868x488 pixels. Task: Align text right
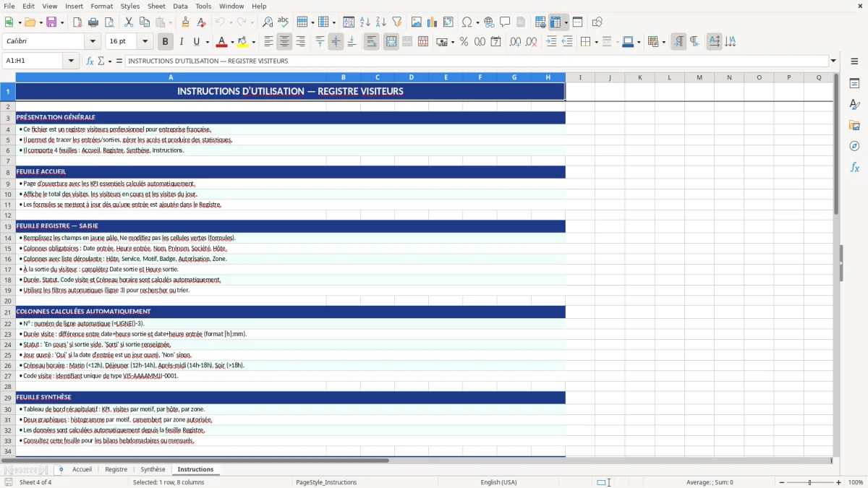[300, 42]
